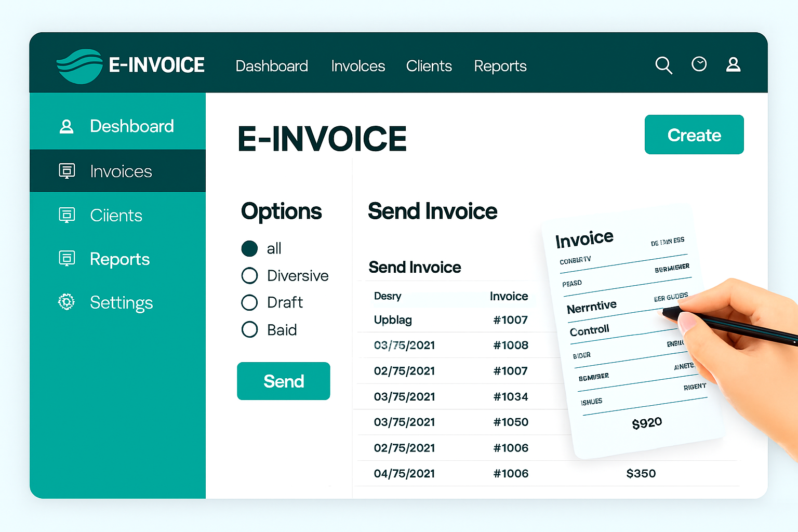Switch to Reports in top navigation
Screen dimensions: 798x532
(500, 66)
